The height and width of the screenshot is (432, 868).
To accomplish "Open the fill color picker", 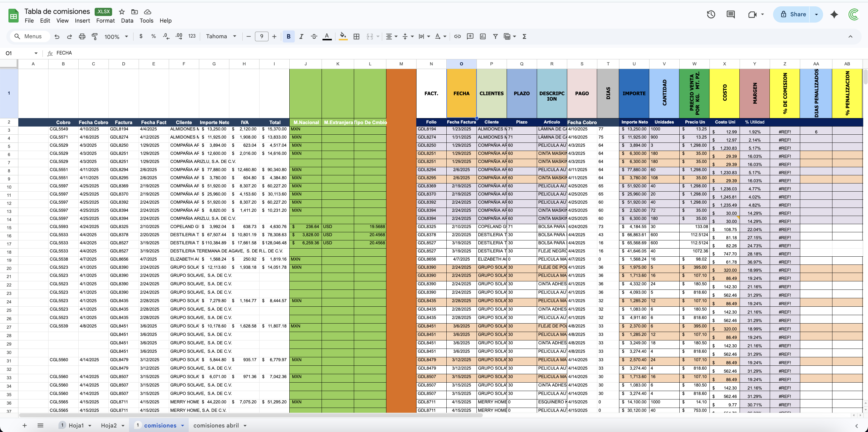I will 343,36.
